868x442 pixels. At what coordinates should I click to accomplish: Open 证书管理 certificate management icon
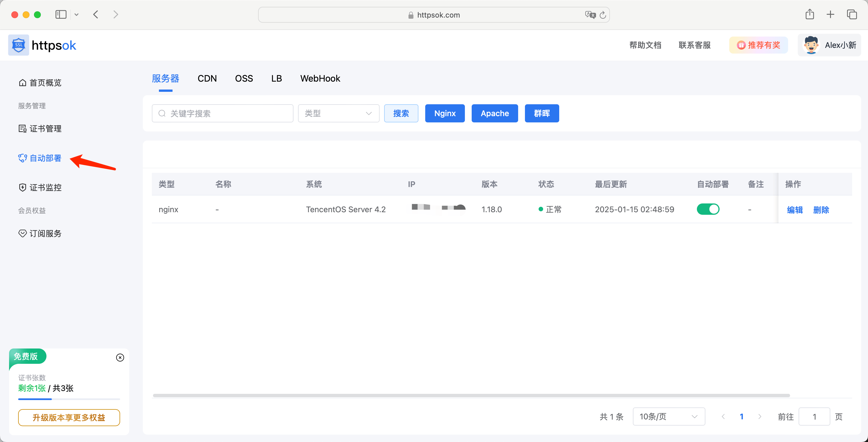point(23,129)
